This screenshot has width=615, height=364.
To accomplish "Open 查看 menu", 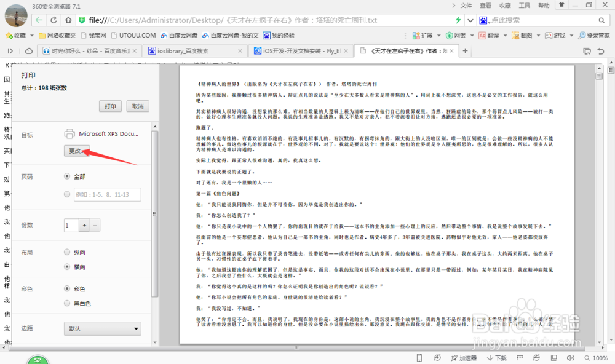I will [x=486, y=6].
